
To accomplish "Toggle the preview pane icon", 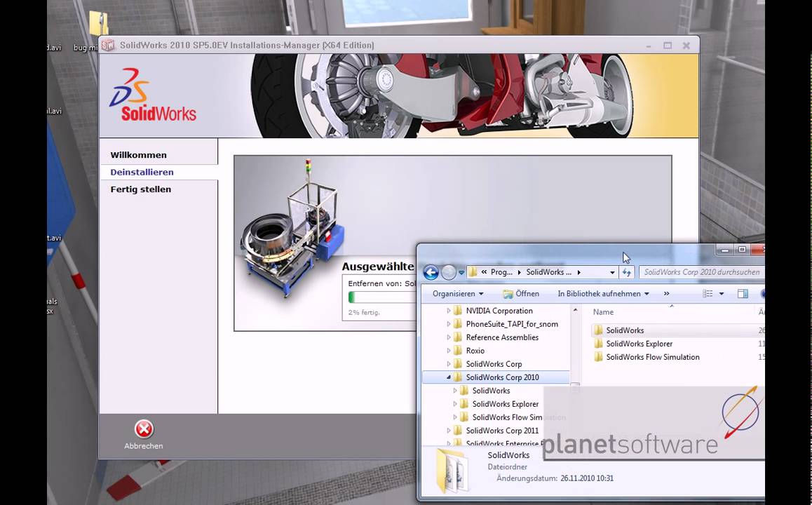I will 743,294.
